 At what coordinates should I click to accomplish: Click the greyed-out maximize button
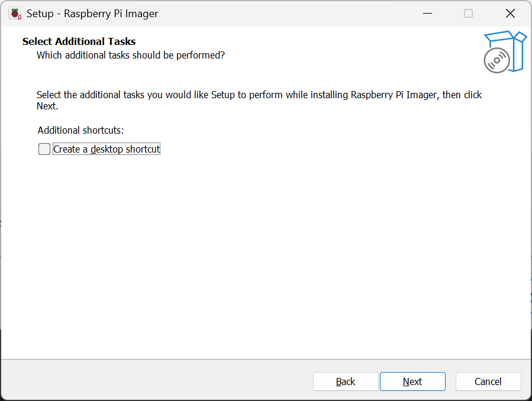tap(468, 13)
